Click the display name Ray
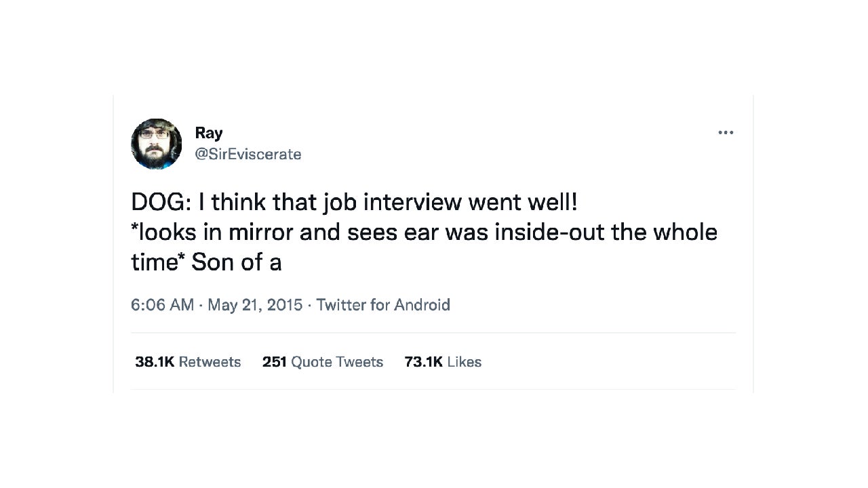Image resolution: width=868 pixels, height=488 pixels. 208,133
